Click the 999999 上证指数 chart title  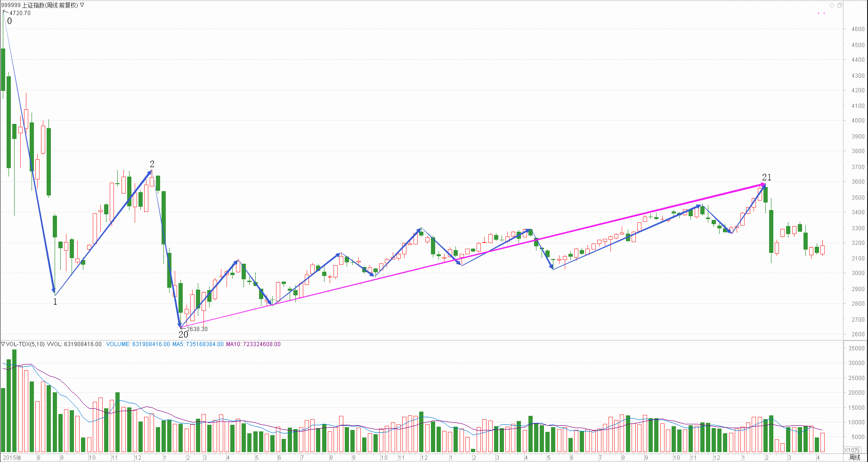39,5
